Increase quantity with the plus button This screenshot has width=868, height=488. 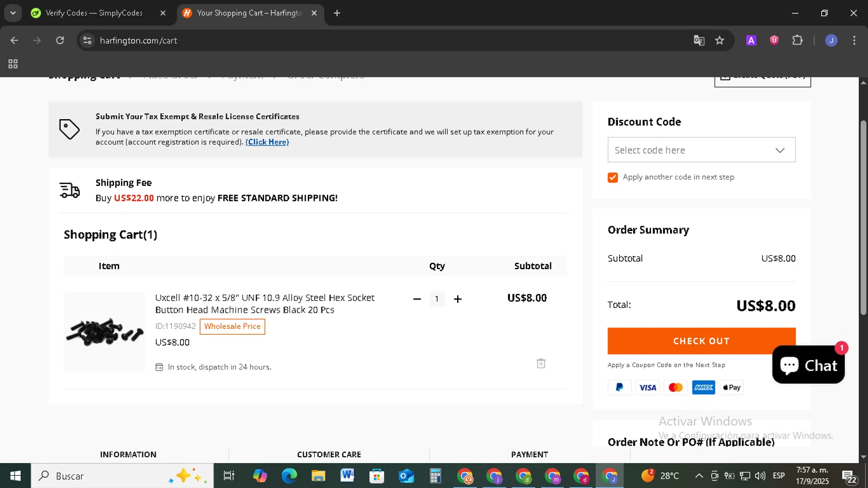coord(458,299)
